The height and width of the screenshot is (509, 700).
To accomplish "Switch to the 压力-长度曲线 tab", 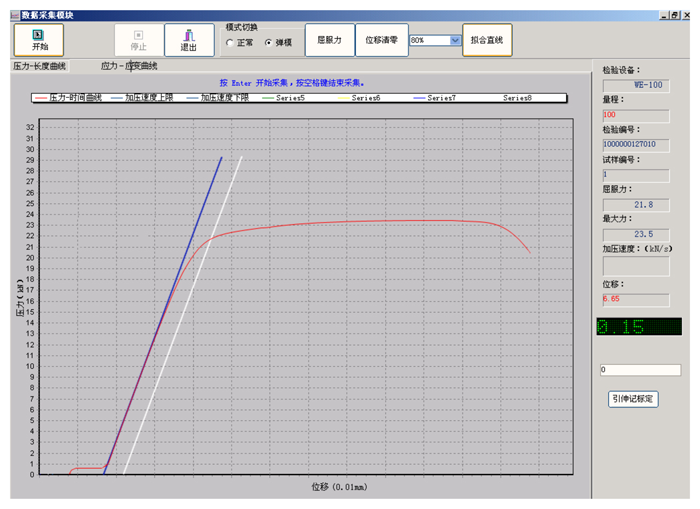I will [x=39, y=66].
